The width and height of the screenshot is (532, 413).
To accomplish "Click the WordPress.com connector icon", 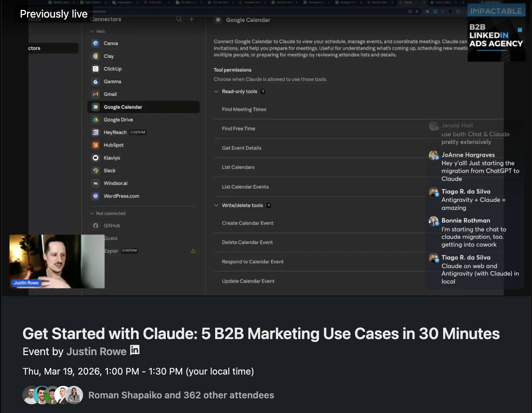I will click(95, 196).
